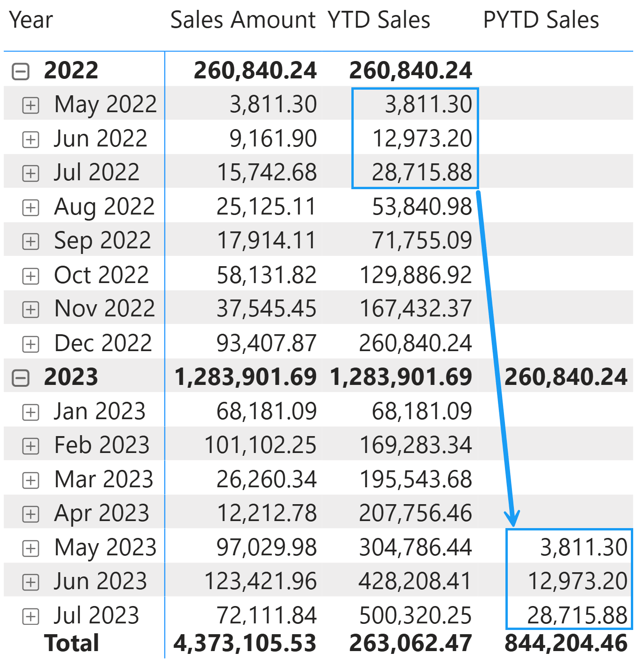
Task: Sort by the Sales Amount column header
Action: click(242, 20)
